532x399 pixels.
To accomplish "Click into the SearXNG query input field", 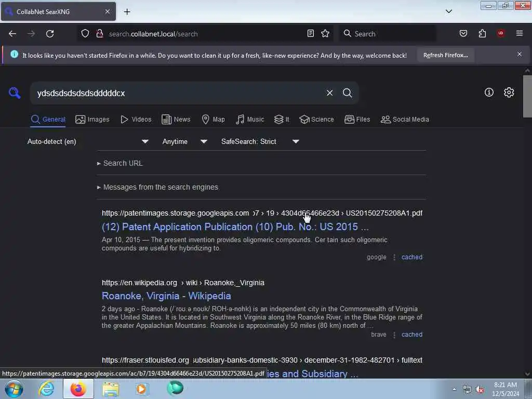I will tap(177, 93).
